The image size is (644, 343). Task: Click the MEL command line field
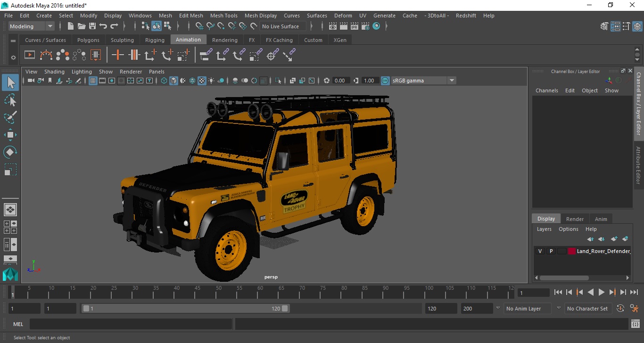(x=131, y=324)
